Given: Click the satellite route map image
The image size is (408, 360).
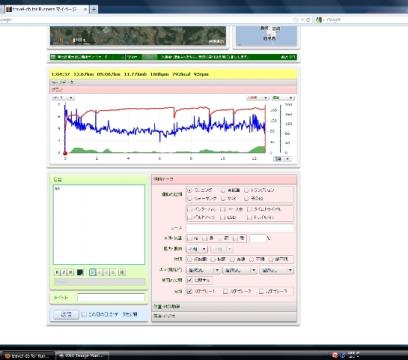Looking at the screenshot, I should pos(138,36).
